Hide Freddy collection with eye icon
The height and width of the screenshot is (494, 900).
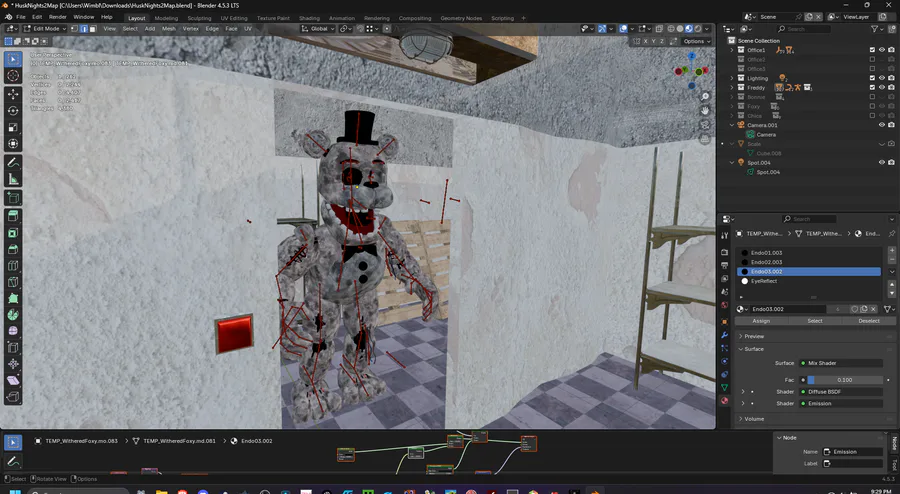[x=882, y=87]
